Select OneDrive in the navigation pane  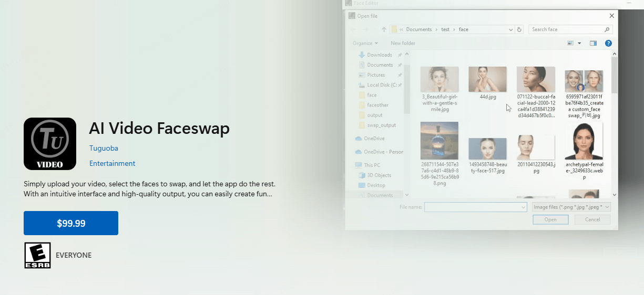[374, 139]
